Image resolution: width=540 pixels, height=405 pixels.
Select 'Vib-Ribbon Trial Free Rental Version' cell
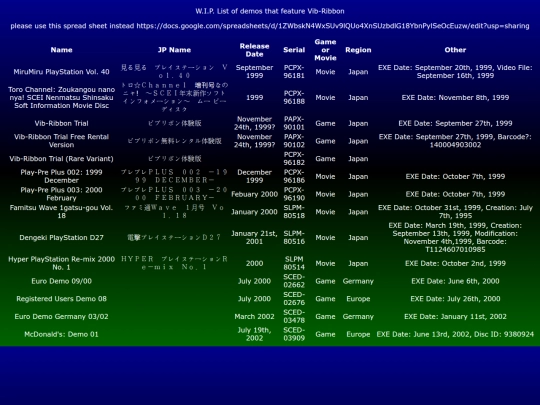[x=61, y=141]
